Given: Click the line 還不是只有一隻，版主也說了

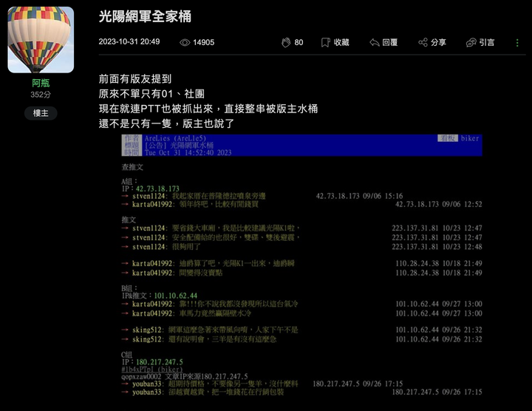Looking at the screenshot, I should point(166,123).
